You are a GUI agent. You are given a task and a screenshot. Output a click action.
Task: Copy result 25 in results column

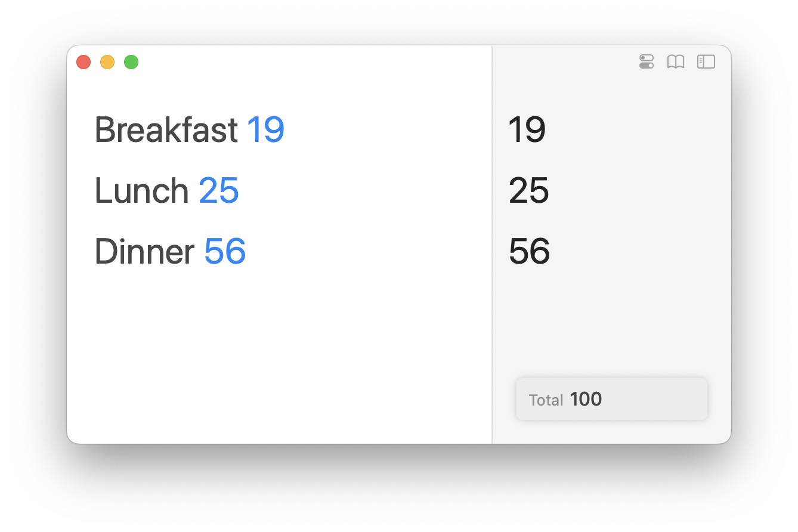[x=528, y=190]
